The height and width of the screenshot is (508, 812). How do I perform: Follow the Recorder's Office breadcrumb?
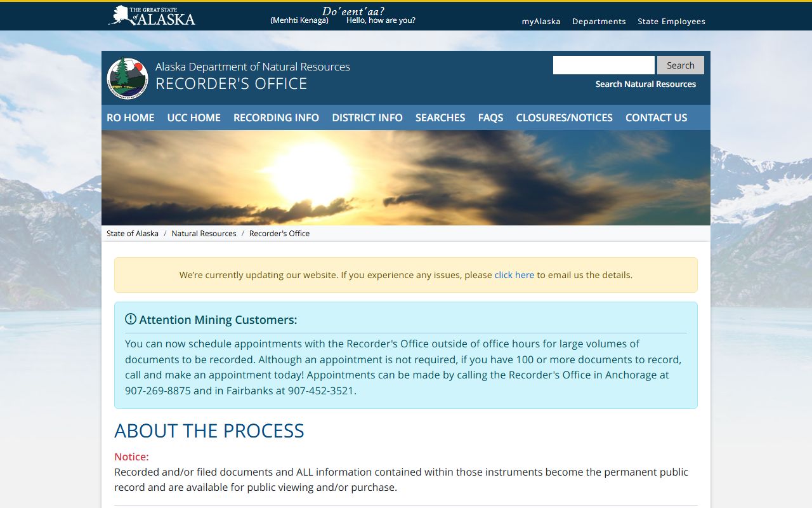[x=279, y=233]
